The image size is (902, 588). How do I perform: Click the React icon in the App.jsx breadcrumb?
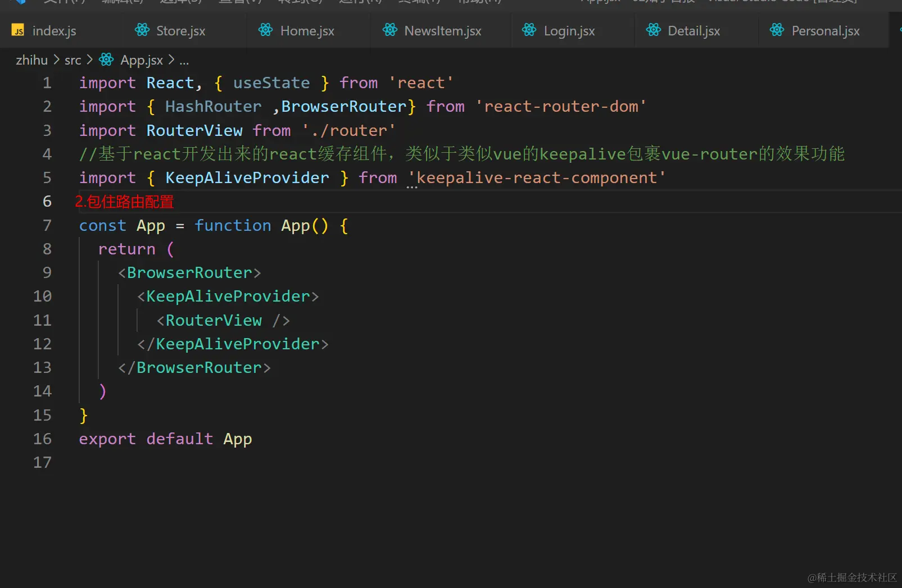[x=106, y=60]
